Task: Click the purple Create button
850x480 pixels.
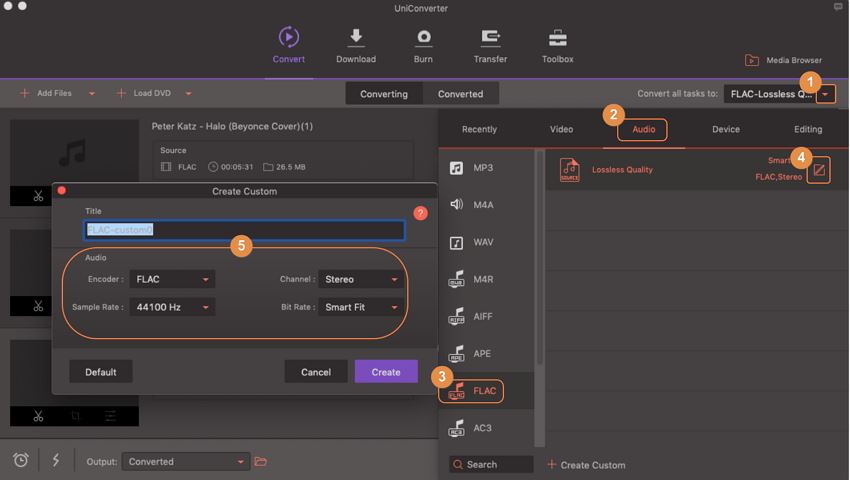Action: (x=386, y=372)
